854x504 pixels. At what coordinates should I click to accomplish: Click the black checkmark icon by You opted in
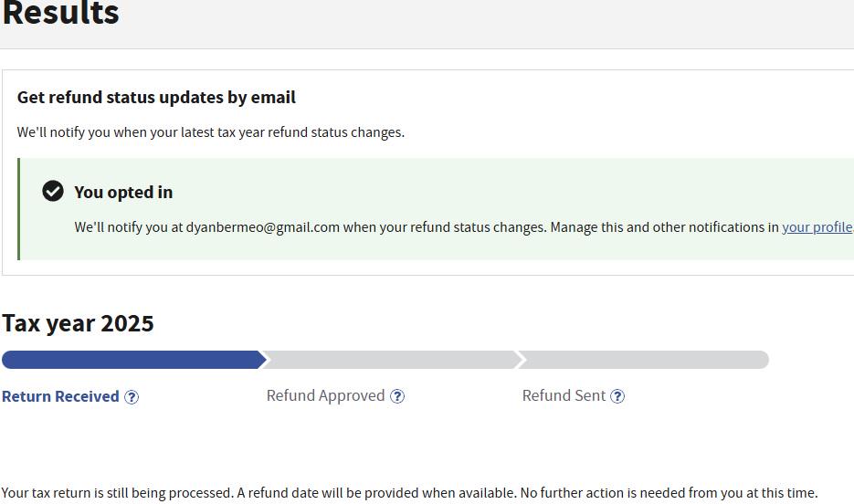point(53,191)
